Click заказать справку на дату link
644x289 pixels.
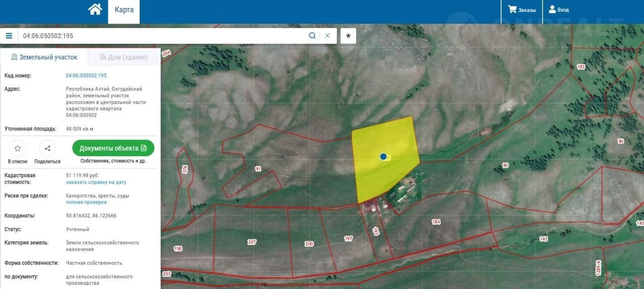click(96, 182)
